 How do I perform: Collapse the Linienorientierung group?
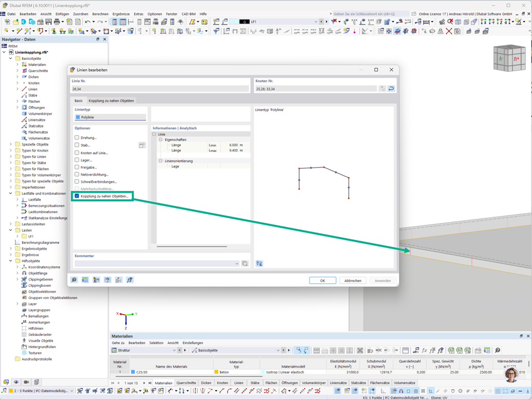tap(161, 161)
